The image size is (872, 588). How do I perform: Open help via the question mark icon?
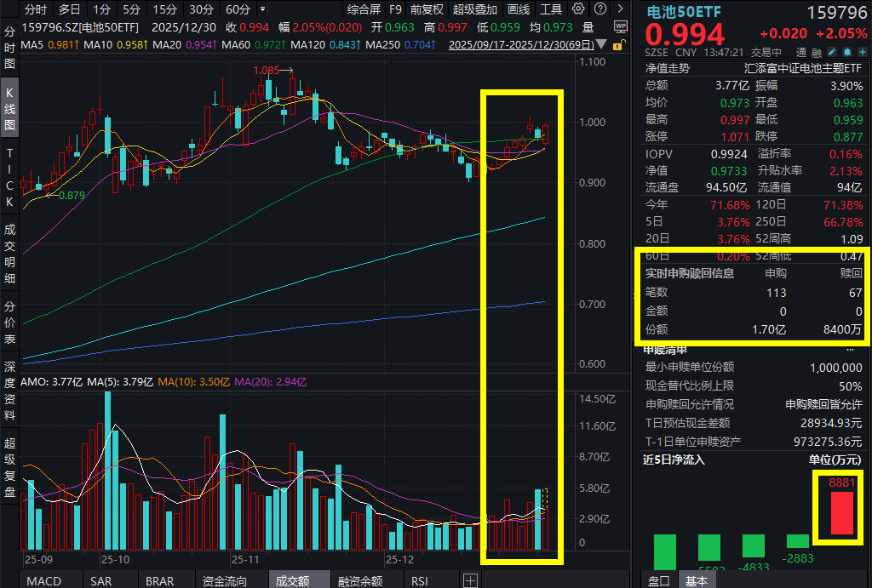pos(601,10)
